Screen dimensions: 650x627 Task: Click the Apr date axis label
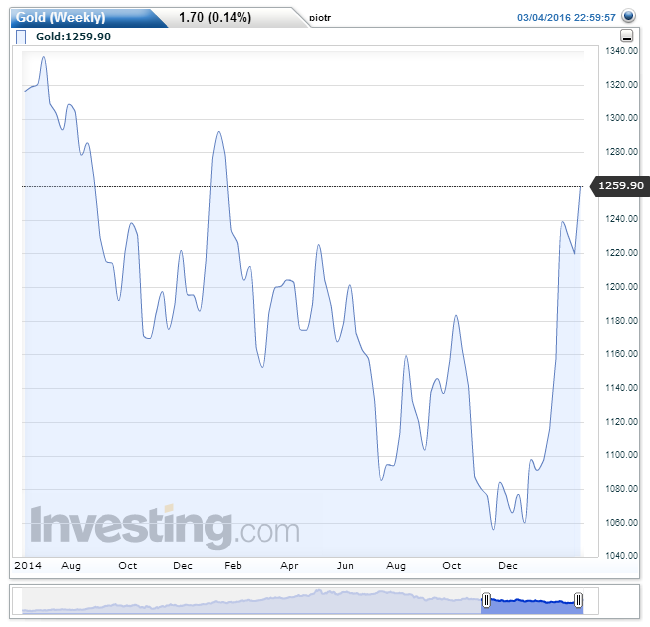click(289, 566)
